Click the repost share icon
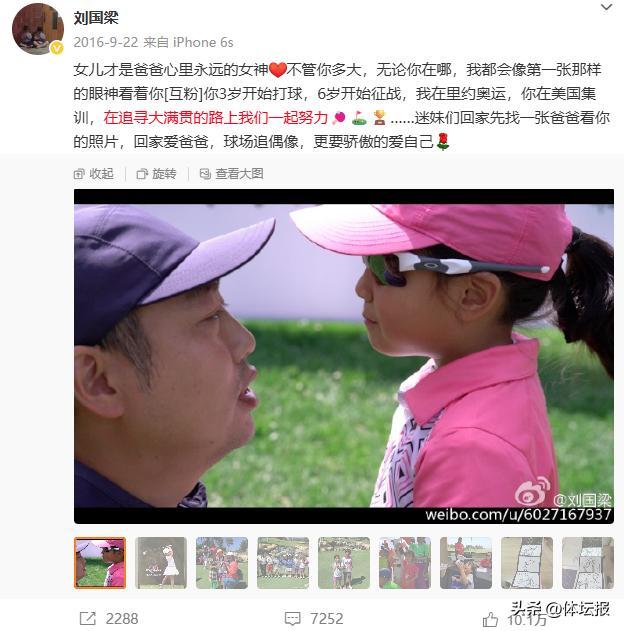This screenshot has width=624, height=631. [88, 618]
